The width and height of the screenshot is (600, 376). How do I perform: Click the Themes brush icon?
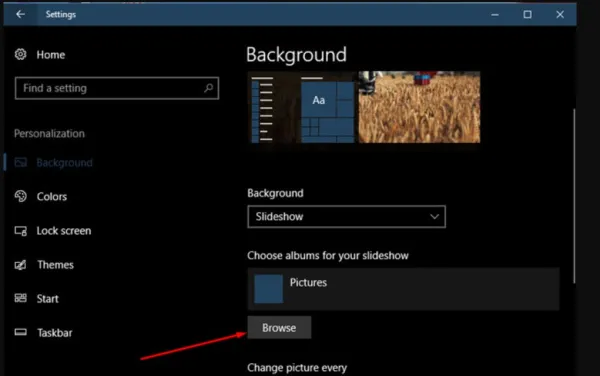[x=21, y=265]
